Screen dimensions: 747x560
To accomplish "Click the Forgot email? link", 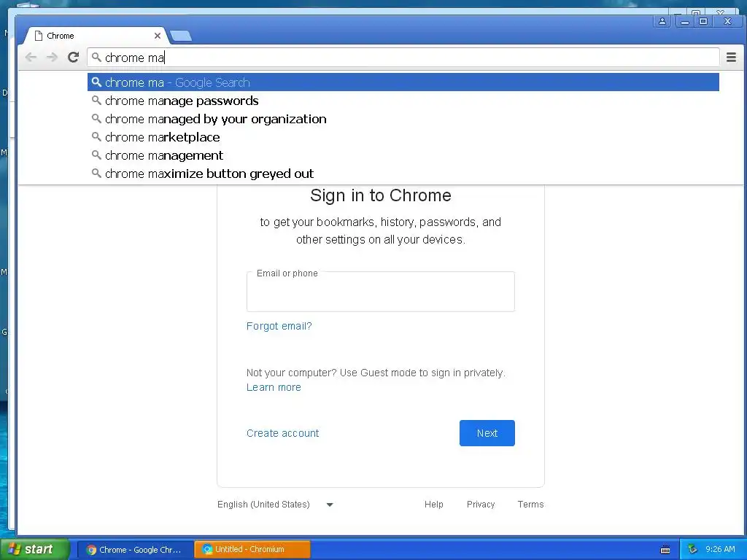I will [279, 326].
